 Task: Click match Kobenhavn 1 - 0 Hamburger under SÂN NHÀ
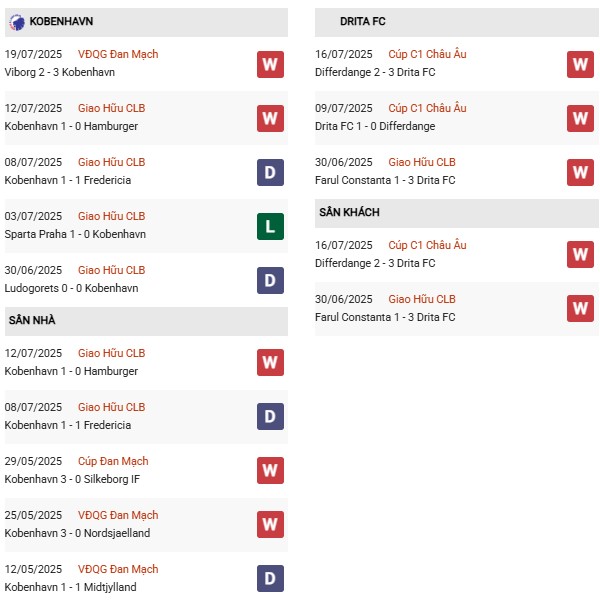coord(71,371)
